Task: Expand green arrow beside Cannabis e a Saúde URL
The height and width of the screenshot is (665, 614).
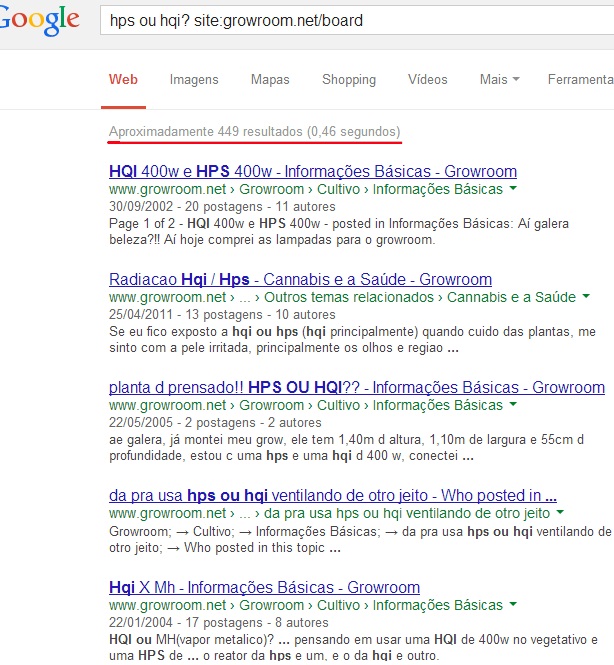Action: point(586,296)
